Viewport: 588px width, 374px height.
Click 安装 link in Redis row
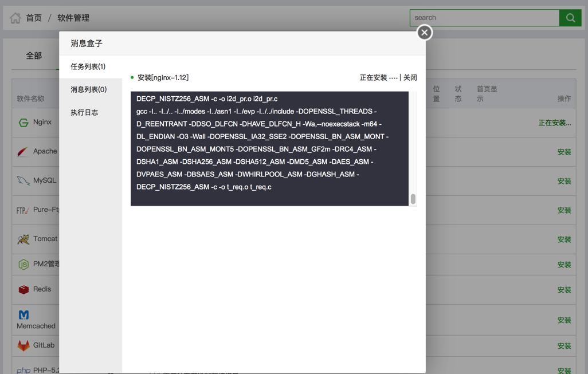click(x=564, y=290)
